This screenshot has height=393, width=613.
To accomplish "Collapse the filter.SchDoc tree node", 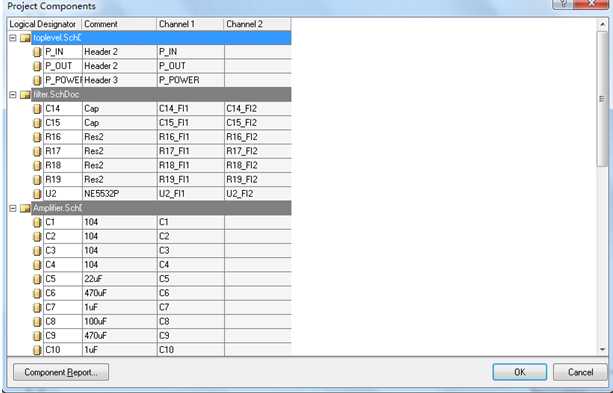I will tap(13, 95).
